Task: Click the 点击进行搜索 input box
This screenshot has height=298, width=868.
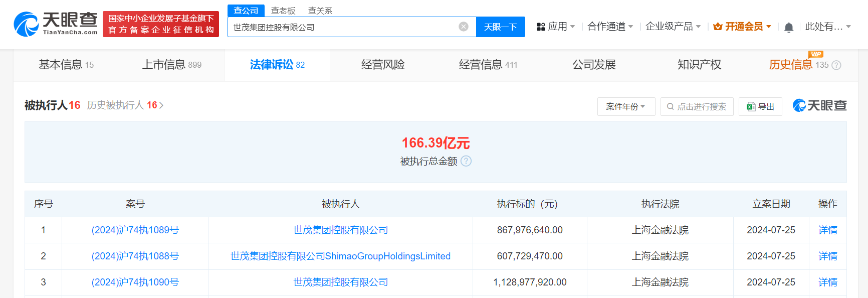Action: pyautogui.click(x=697, y=106)
